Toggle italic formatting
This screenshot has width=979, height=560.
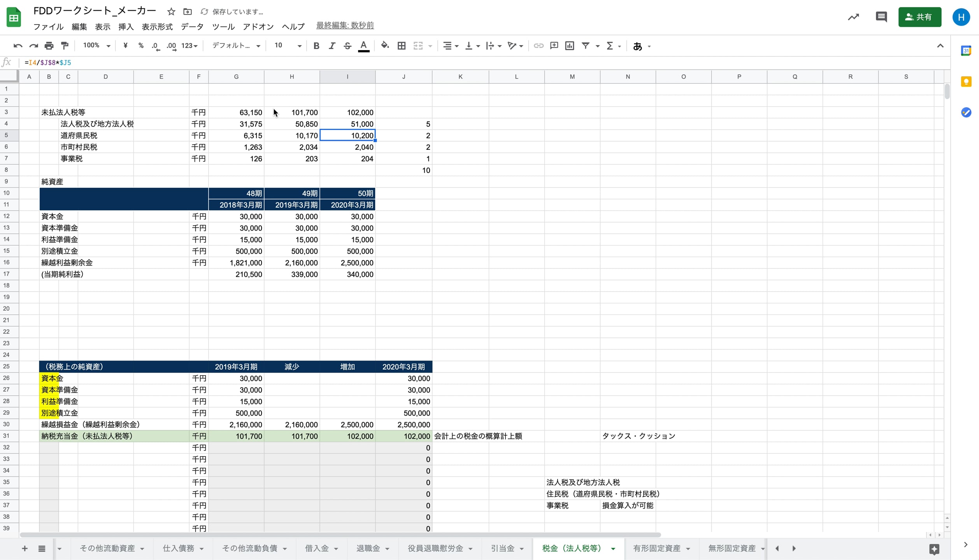332,46
